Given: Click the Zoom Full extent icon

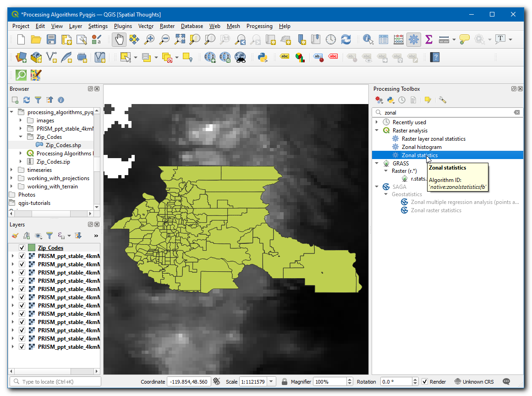Looking at the screenshot, I should (180, 39).
